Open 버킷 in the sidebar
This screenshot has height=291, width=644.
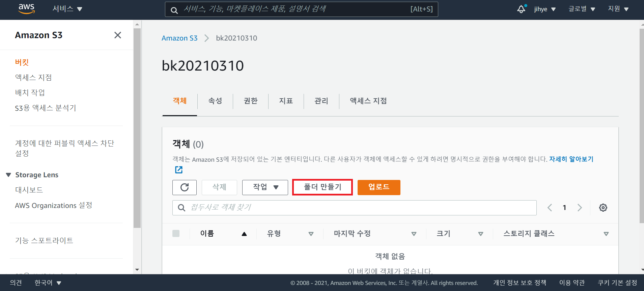click(22, 62)
